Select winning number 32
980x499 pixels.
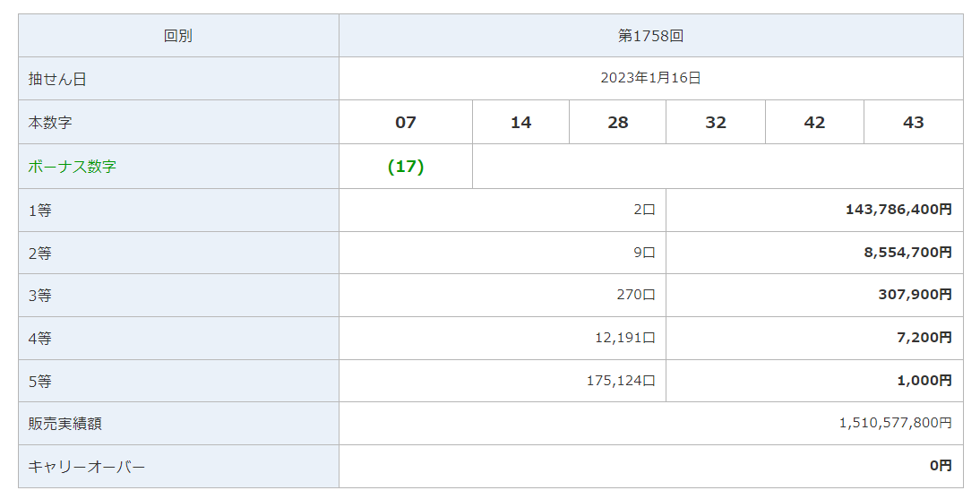(x=716, y=123)
